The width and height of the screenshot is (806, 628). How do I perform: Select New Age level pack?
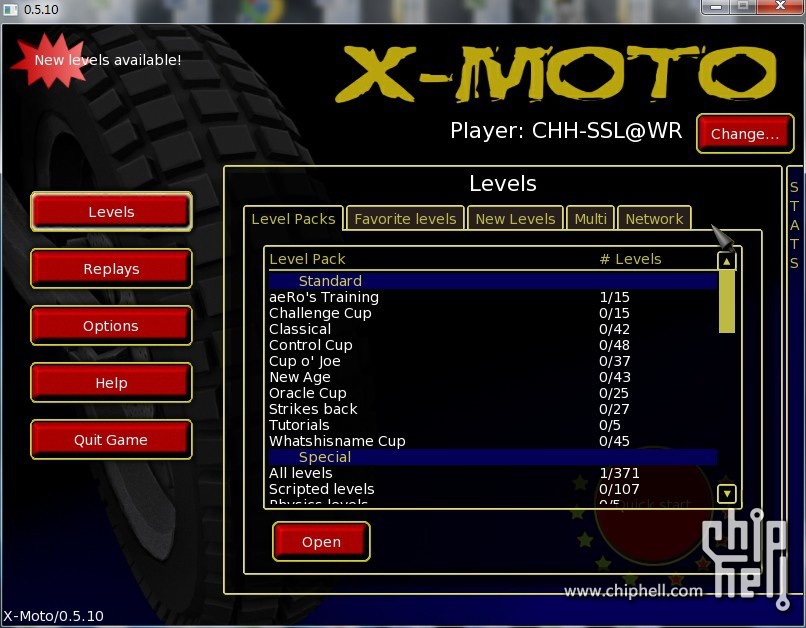pos(492,377)
